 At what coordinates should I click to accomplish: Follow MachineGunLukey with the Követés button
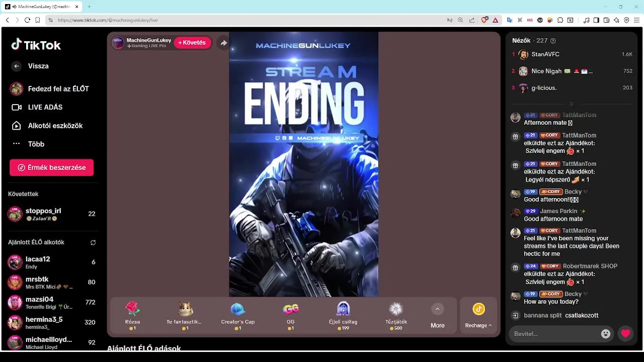click(x=192, y=43)
